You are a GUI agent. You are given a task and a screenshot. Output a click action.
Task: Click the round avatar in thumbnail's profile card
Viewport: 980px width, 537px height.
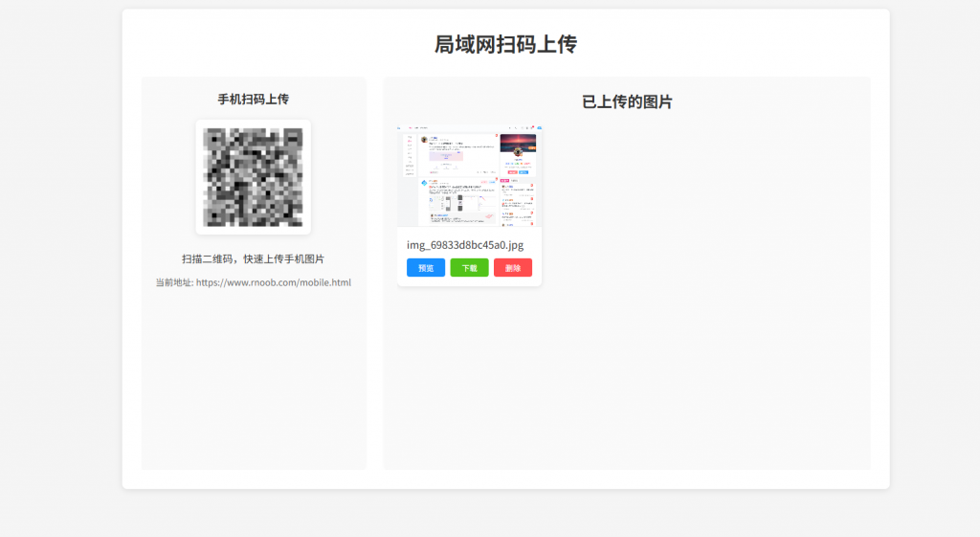(518, 153)
